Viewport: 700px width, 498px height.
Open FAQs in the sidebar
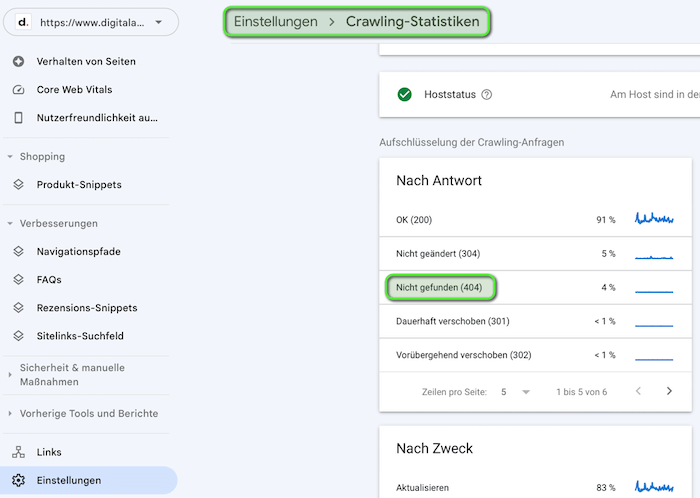(49, 280)
